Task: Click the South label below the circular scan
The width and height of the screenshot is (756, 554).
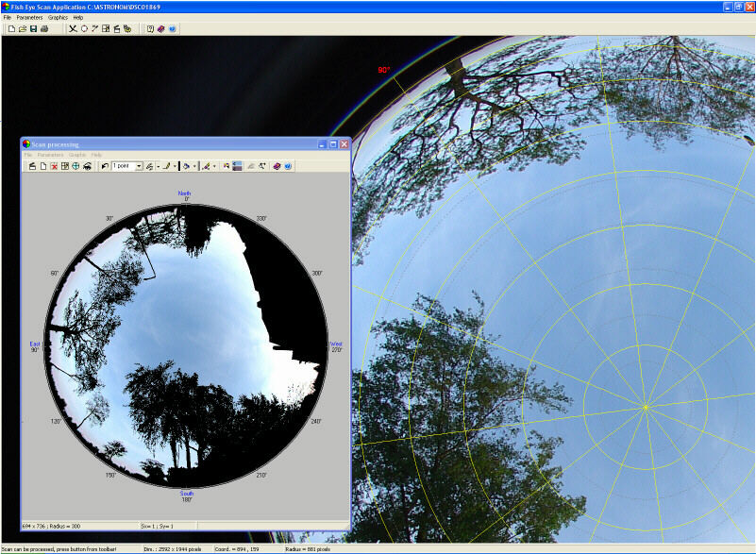Action: coord(187,494)
